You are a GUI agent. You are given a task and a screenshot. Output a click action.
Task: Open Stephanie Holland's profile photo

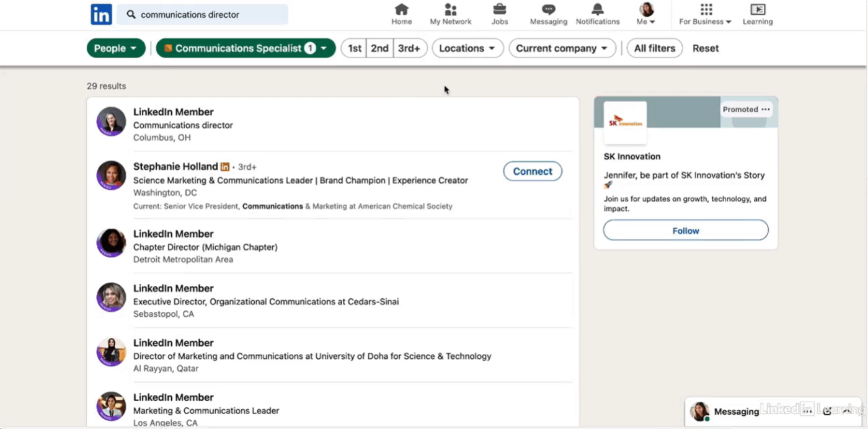click(111, 175)
